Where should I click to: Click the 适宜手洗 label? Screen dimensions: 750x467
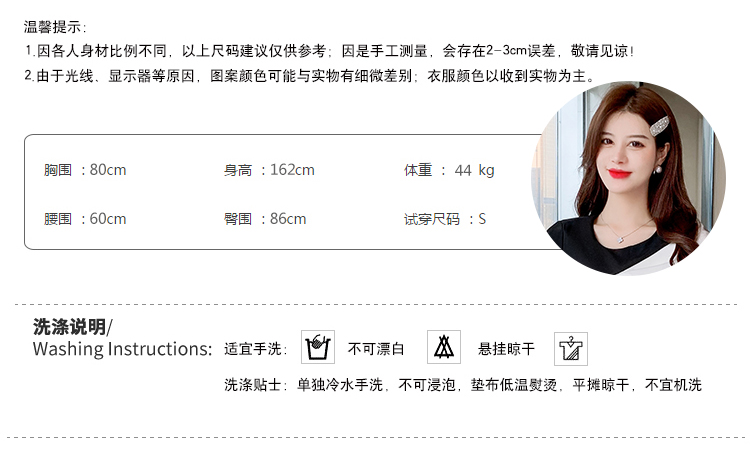255,349
